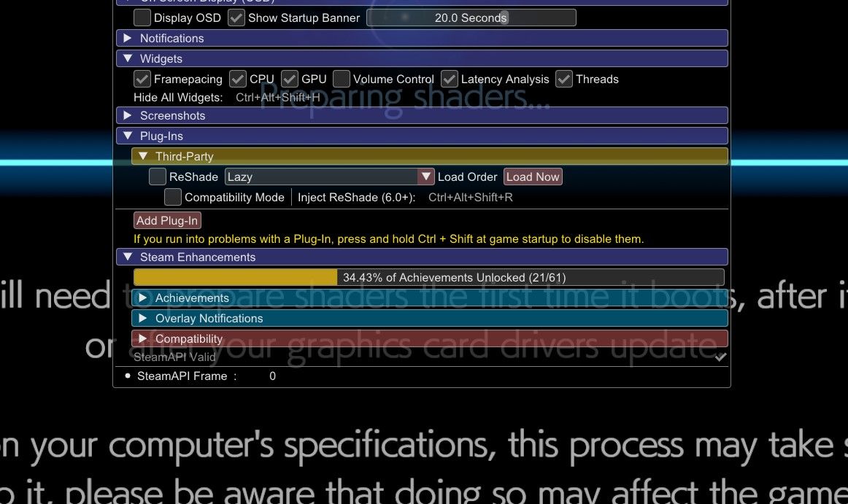This screenshot has height=504, width=848.
Task: Uncheck Show Startup Banner
Action: (236, 18)
